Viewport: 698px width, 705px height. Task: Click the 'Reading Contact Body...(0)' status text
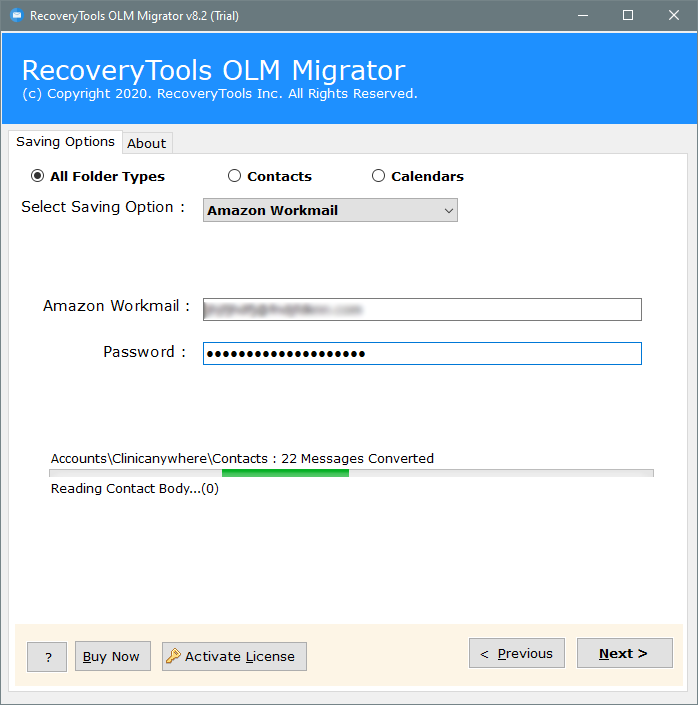[134, 489]
